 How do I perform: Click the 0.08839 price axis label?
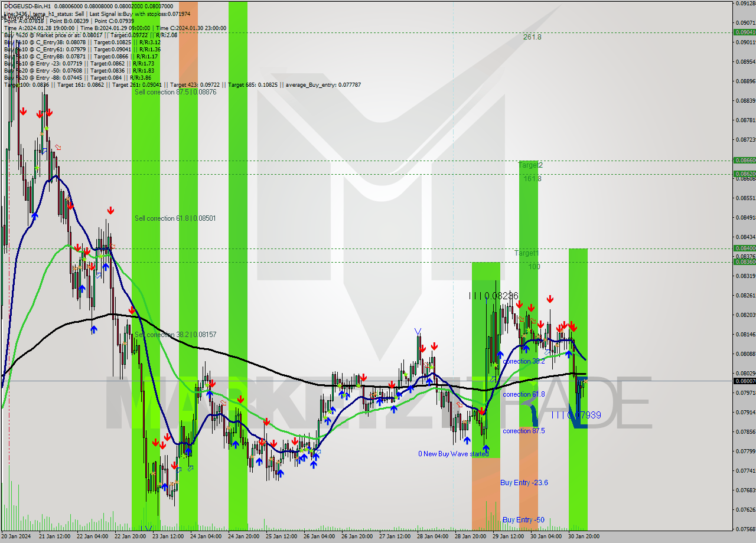click(745, 100)
